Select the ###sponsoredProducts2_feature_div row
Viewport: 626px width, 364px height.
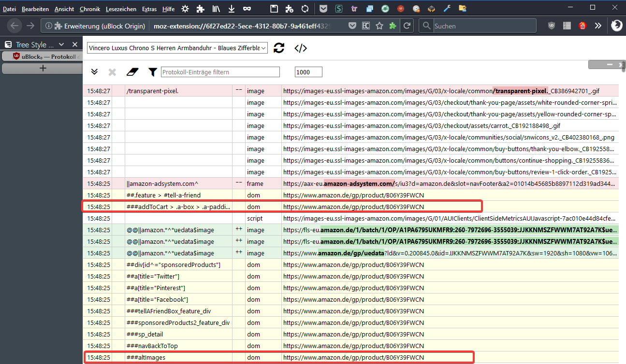click(x=350, y=322)
